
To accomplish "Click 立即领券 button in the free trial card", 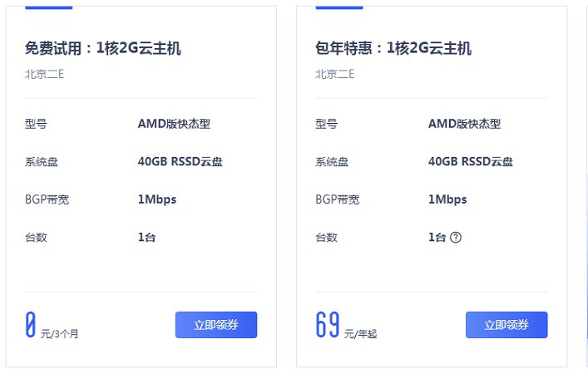I will point(216,325).
